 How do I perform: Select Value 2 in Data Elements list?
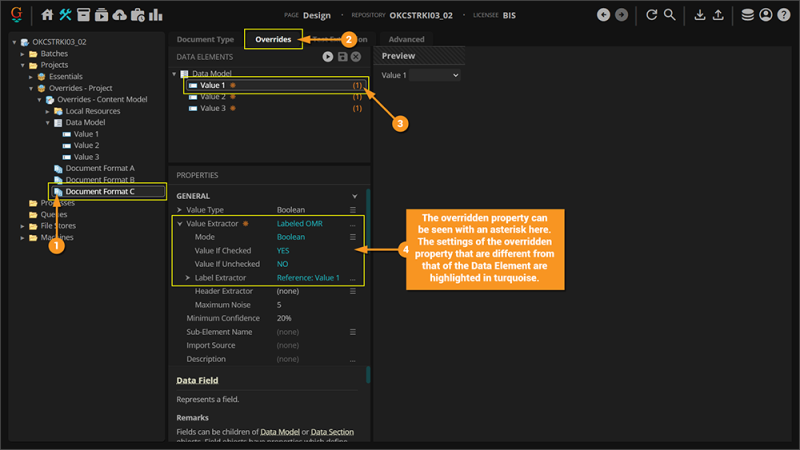(212, 97)
